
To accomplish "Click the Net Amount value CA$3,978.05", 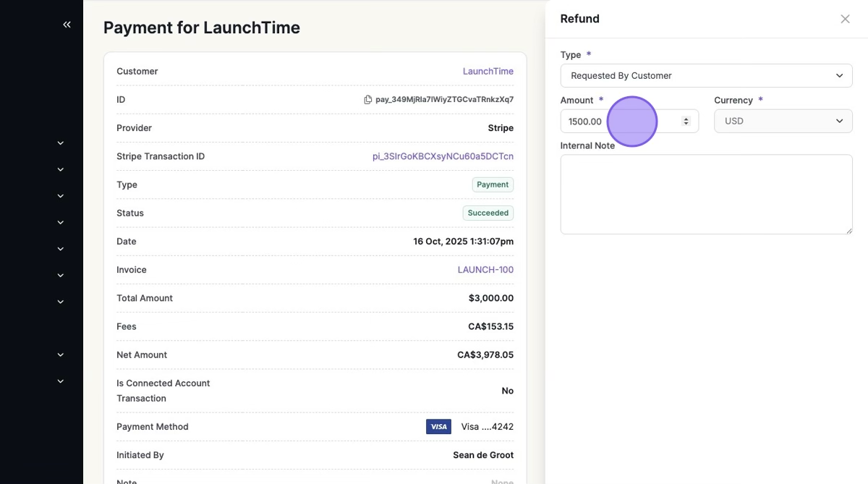I will click(x=485, y=354).
